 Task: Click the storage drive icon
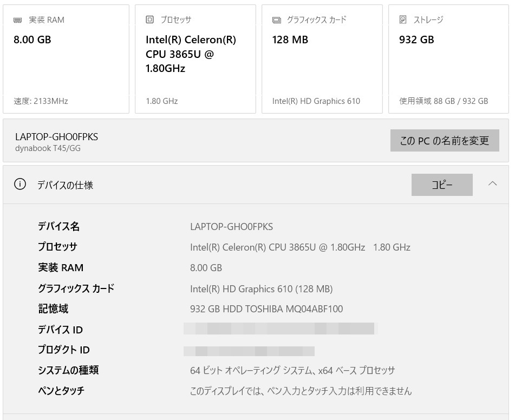pos(403,20)
